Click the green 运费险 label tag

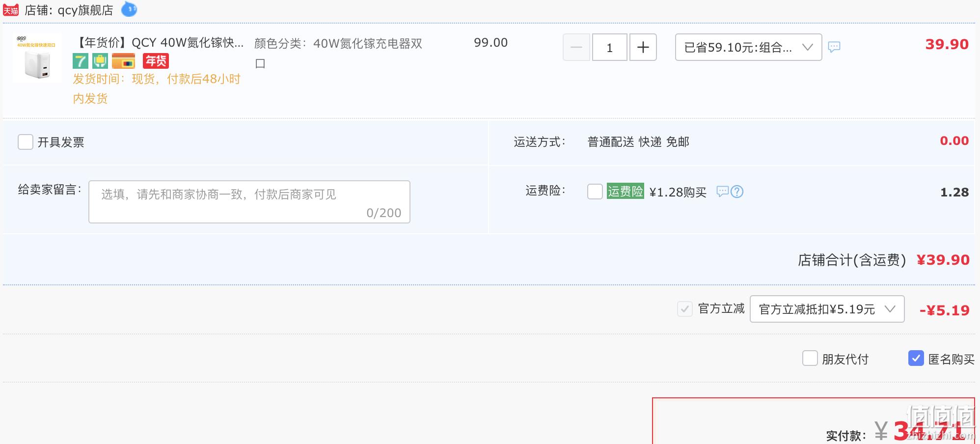626,191
